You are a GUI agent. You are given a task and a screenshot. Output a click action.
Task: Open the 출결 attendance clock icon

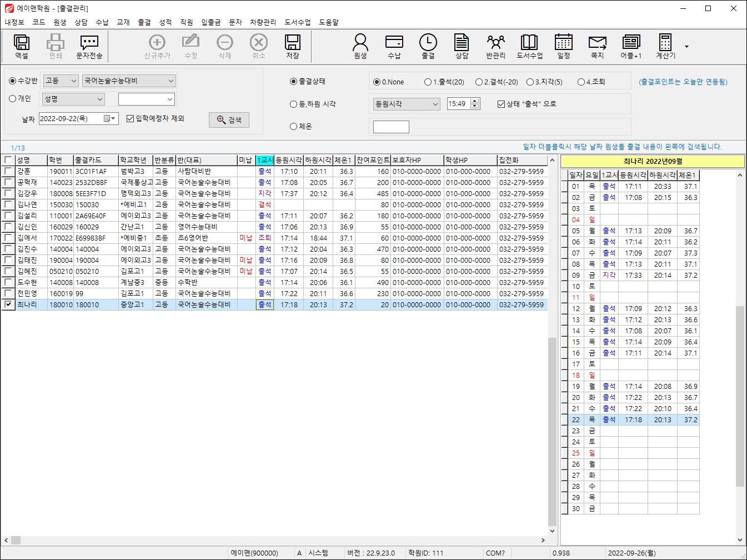pyautogui.click(x=428, y=46)
